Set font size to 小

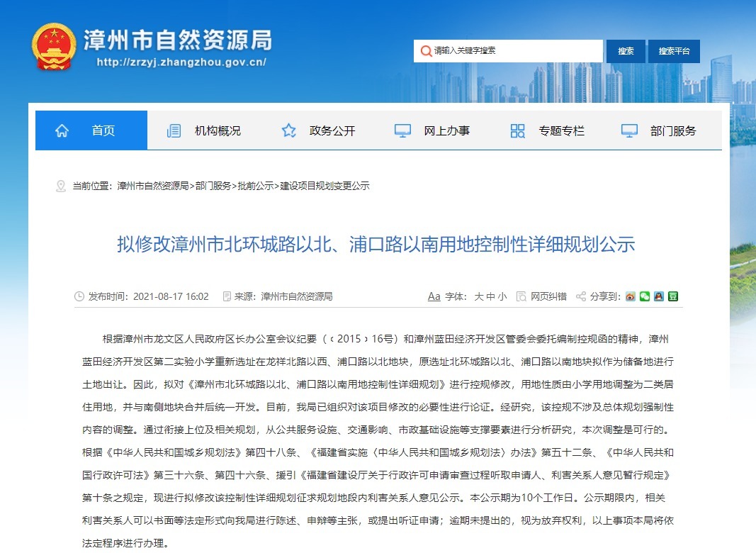pos(502,296)
